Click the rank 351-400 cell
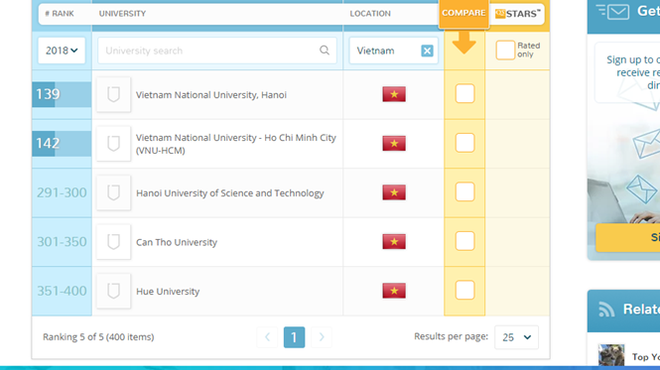Screen dimensions: 660x370 click(x=61, y=291)
